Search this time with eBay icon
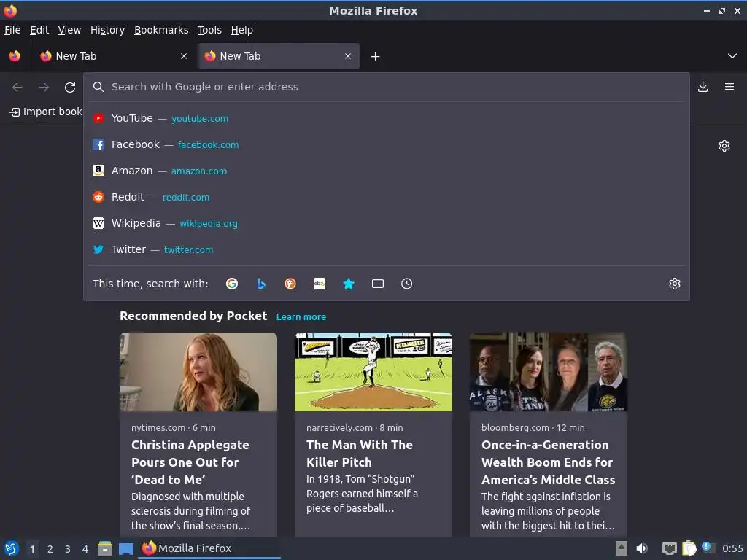Screen dimensions: 747x560 (x=320, y=284)
